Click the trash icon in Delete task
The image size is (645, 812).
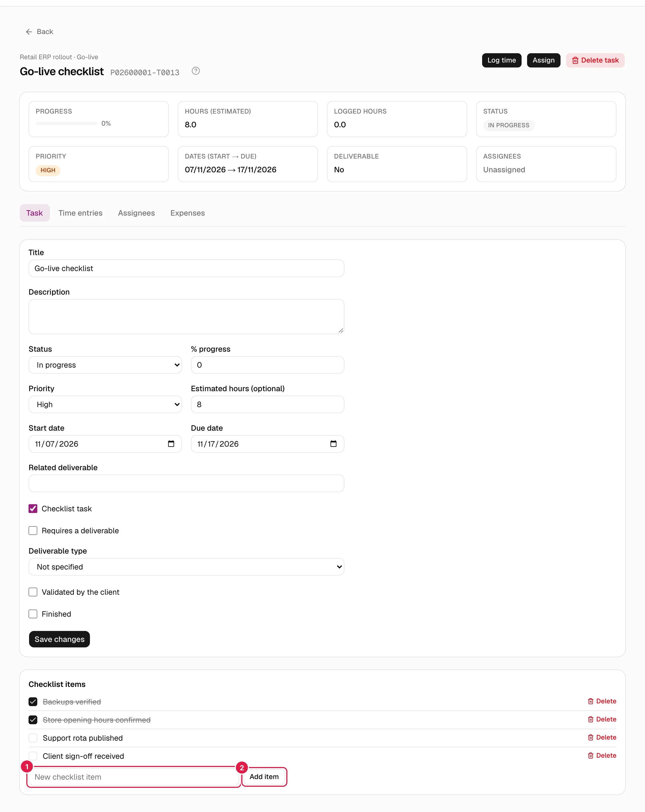coord(575,60)
